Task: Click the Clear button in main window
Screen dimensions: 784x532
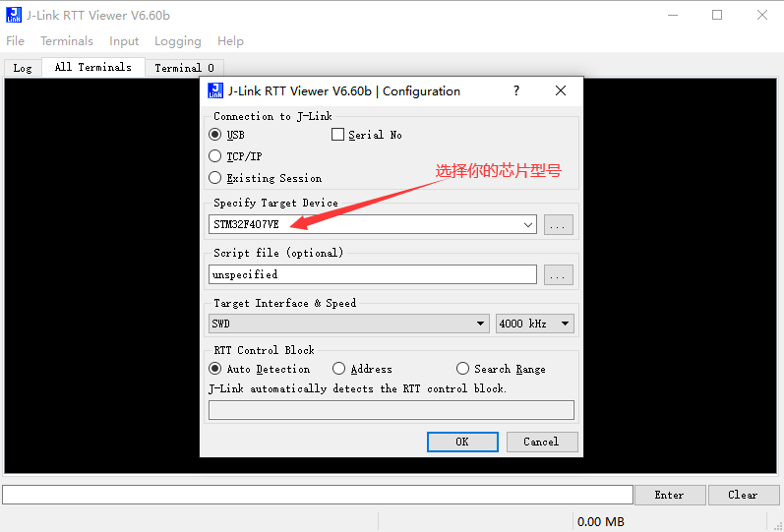Action: pyautogui.click(x=744, y=495)
